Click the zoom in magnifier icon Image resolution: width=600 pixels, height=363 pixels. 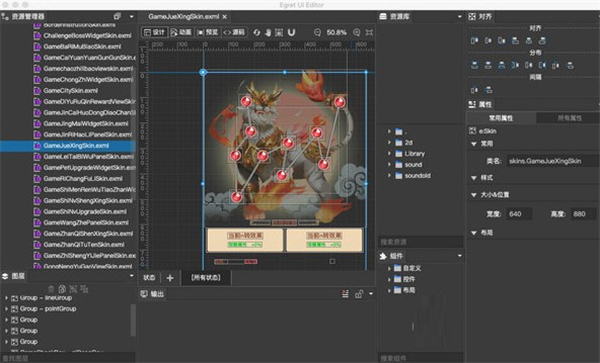pos(357,33)
